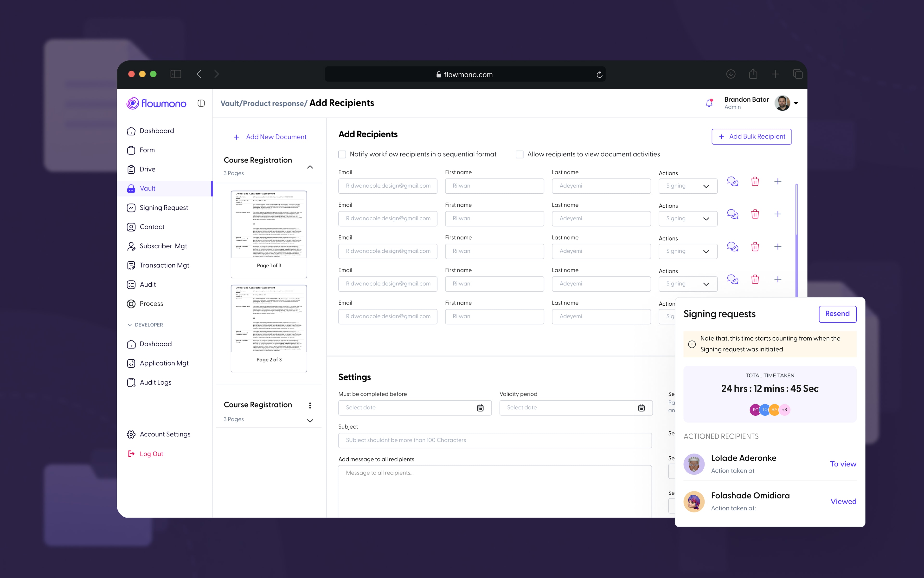Open comments for second recipient row
The image size is (924, 578).
click(x=732, y=214)
